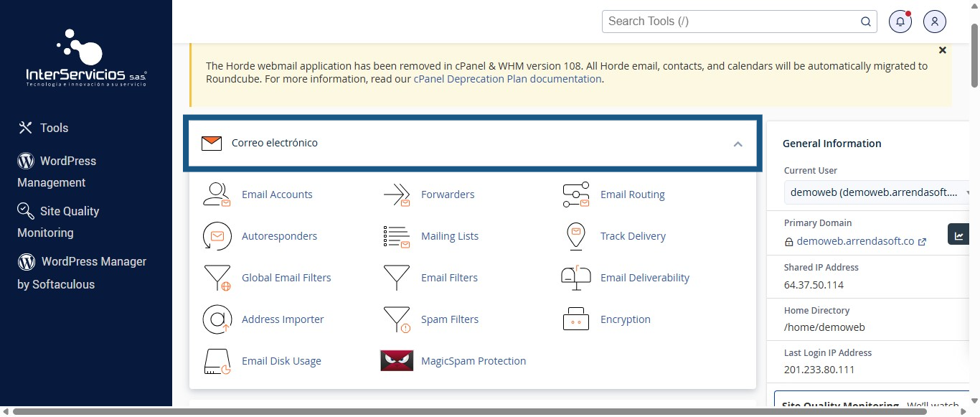Open the user account icon
Screen dimensions: 980x417
pyautogui.click(x=935, y=22)
